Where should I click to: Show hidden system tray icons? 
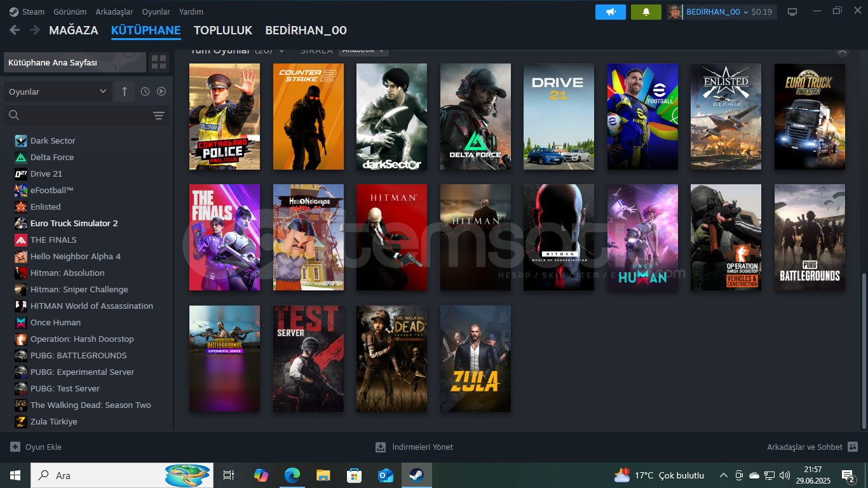[x=723, y=475]
